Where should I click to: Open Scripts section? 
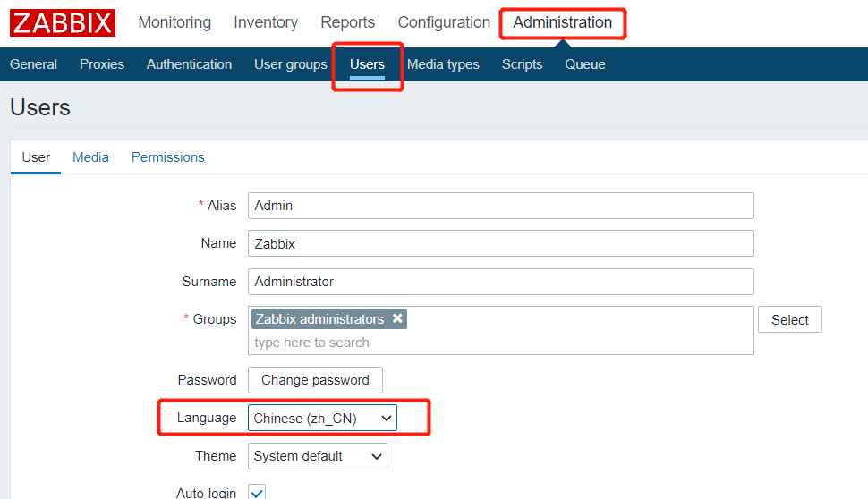tap(522, 64)
